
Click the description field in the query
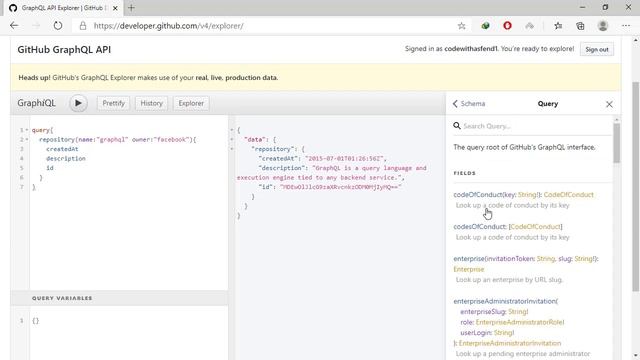66,158
